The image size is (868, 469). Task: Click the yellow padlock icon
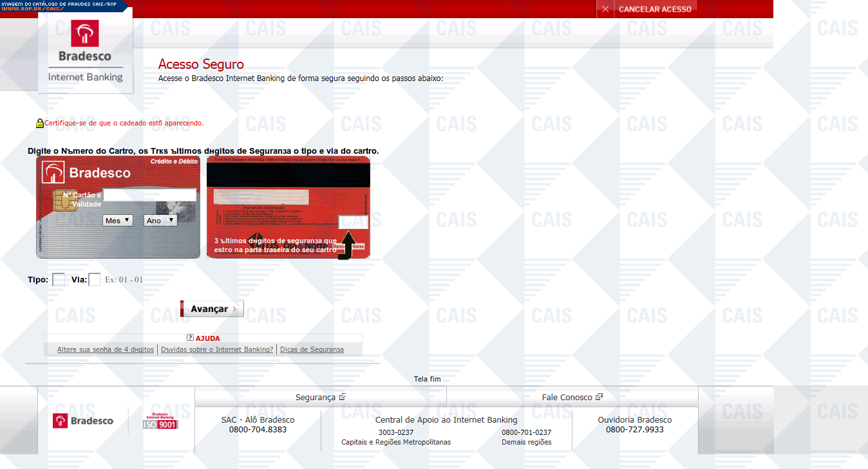[39, 123]
